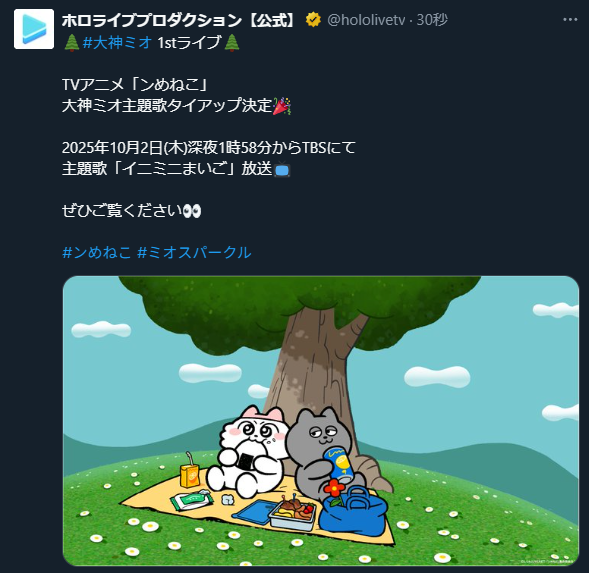This screenshot has width=589, height=573.
Task: Open the @hololivetv handle
Action: [366, 20]
